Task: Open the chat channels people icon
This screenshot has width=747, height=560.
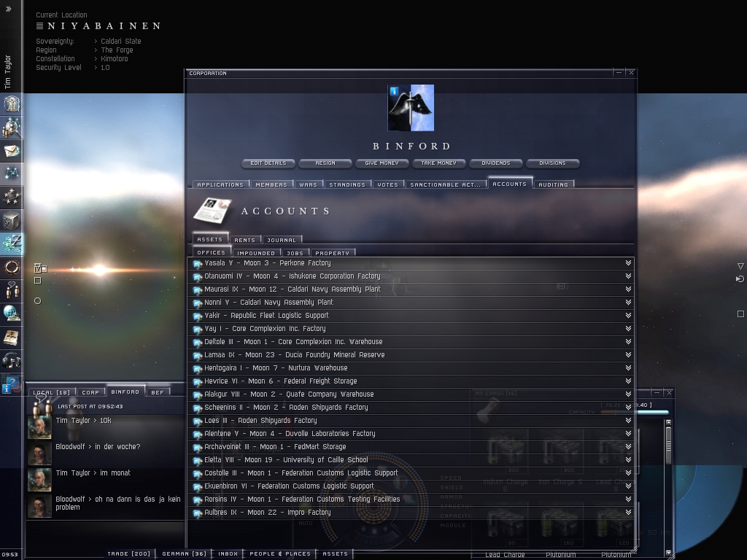Action: pos(12,290)
